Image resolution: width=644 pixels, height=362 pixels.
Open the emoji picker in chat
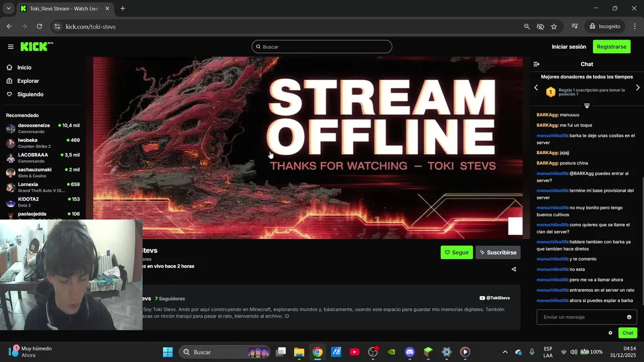tap(629, 317)
